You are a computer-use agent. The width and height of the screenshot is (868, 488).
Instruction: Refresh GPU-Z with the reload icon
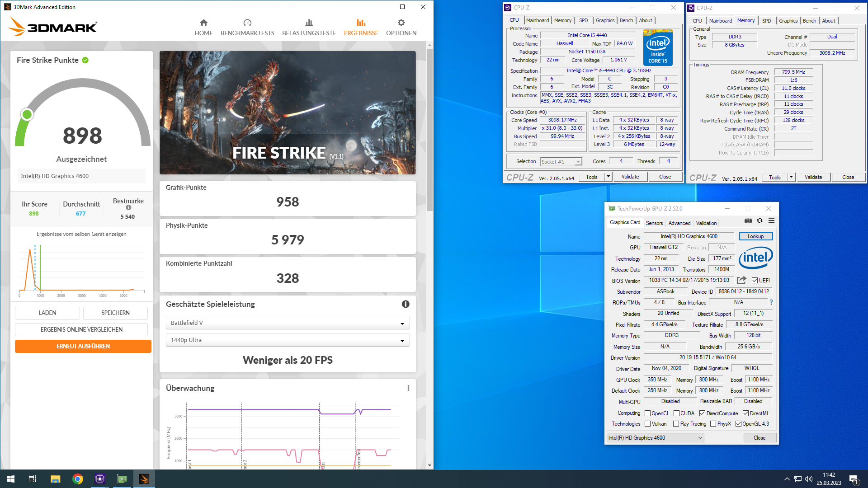[760, 221]
